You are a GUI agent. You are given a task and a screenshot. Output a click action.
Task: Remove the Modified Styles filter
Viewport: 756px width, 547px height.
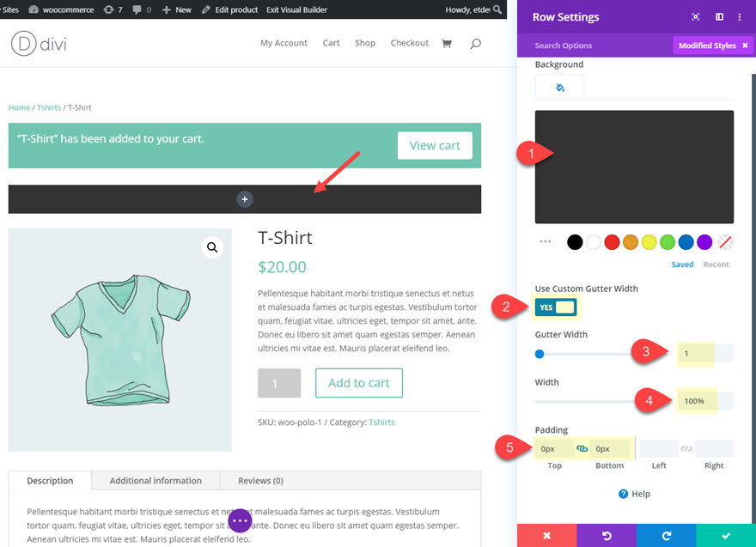[745, 46]
